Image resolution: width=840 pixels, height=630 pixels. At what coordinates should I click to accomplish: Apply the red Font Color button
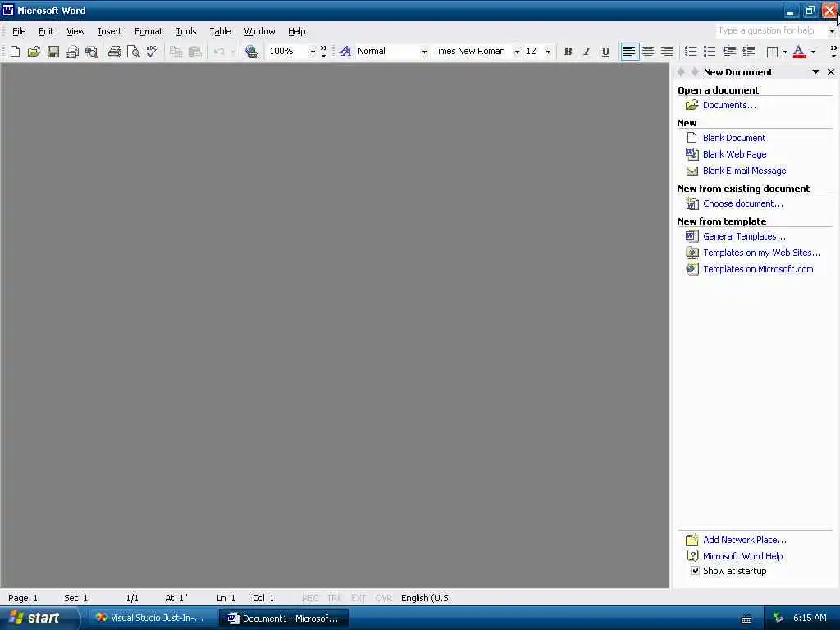799,52
